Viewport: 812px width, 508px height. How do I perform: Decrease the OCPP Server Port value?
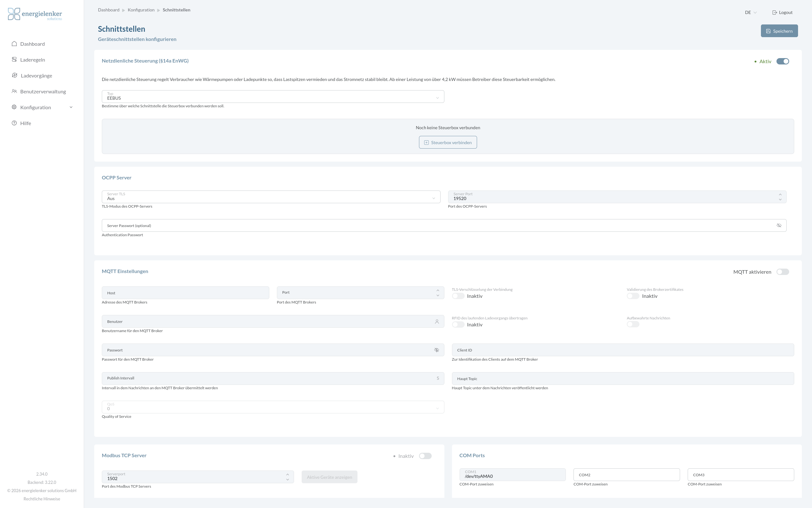coord(780,200)
